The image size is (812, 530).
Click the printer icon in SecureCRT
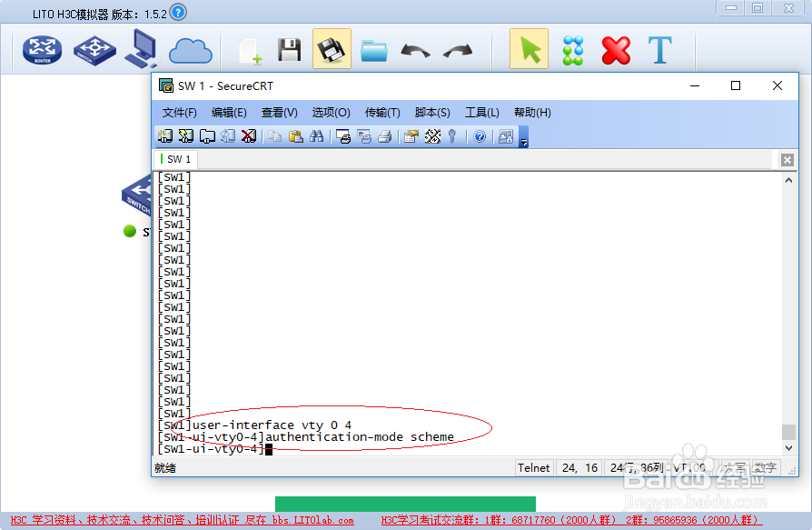click(385, 136)
